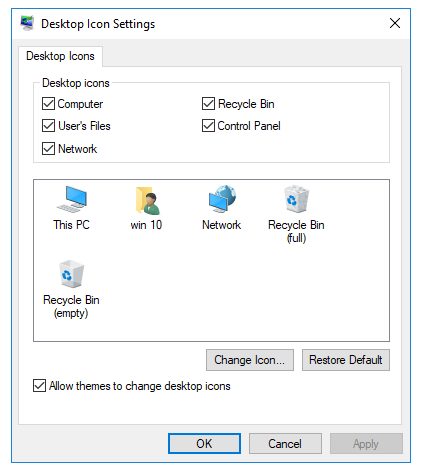Click the Apply button
Image resolution: width=447 pixels, height=476 pixels.
click(366, 444)
